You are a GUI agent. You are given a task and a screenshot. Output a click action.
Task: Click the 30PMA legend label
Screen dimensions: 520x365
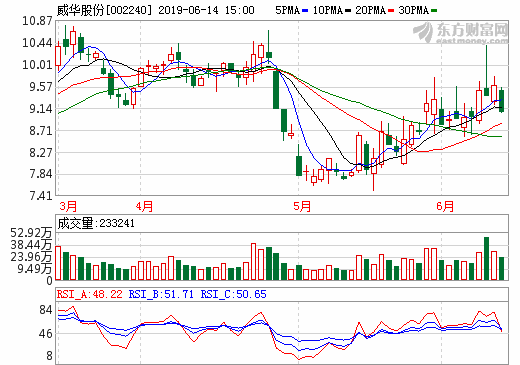(413, 11)
